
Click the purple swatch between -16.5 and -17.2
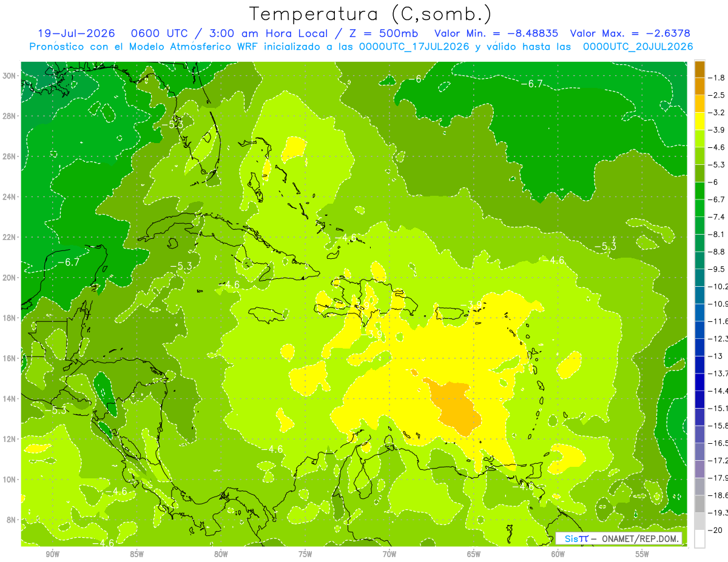point(699,452)
